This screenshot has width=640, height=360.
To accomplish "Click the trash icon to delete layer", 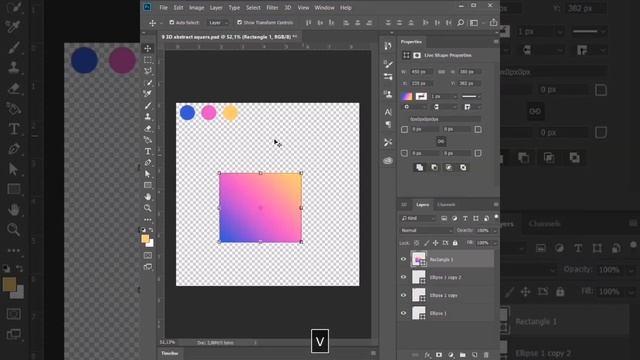I will (x=486, y=355).
